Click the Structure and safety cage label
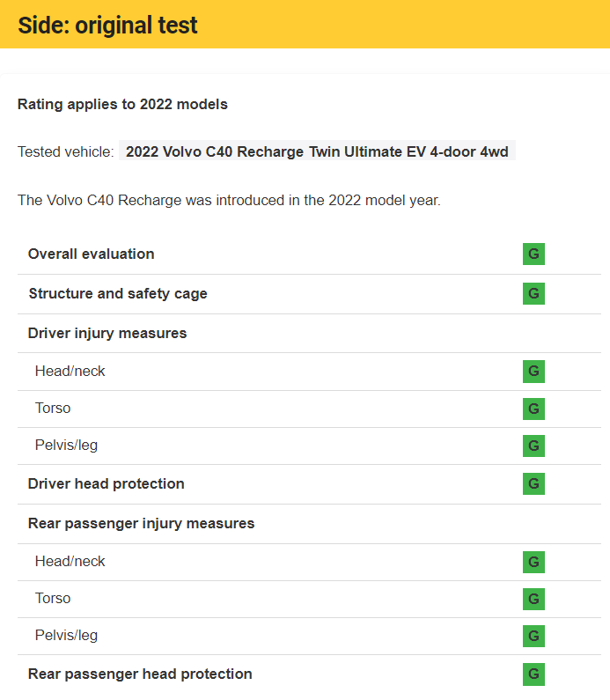The image size is (610, 700). [118, 293]
